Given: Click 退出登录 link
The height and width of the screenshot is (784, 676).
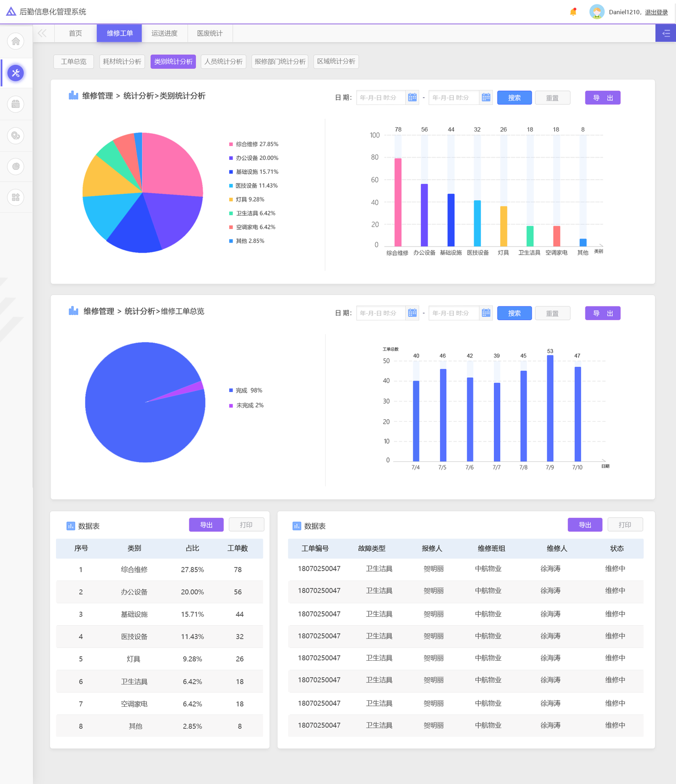Looking at the screenshot, I should click(656, 12).
